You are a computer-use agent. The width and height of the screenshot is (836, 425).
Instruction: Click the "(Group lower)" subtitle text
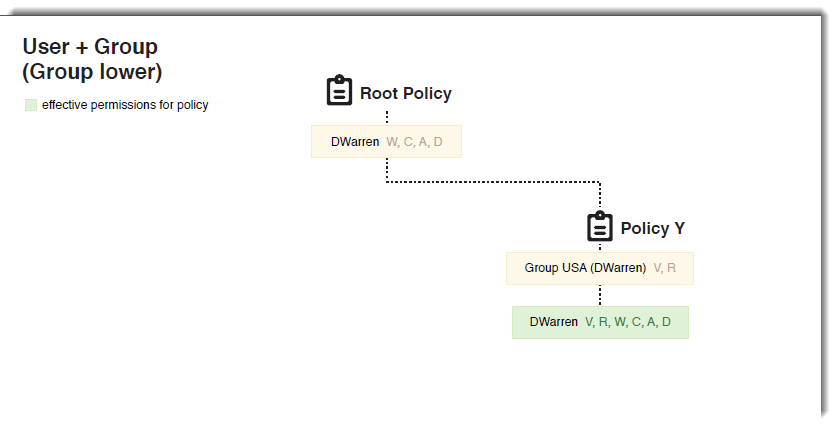pos(92,72)
